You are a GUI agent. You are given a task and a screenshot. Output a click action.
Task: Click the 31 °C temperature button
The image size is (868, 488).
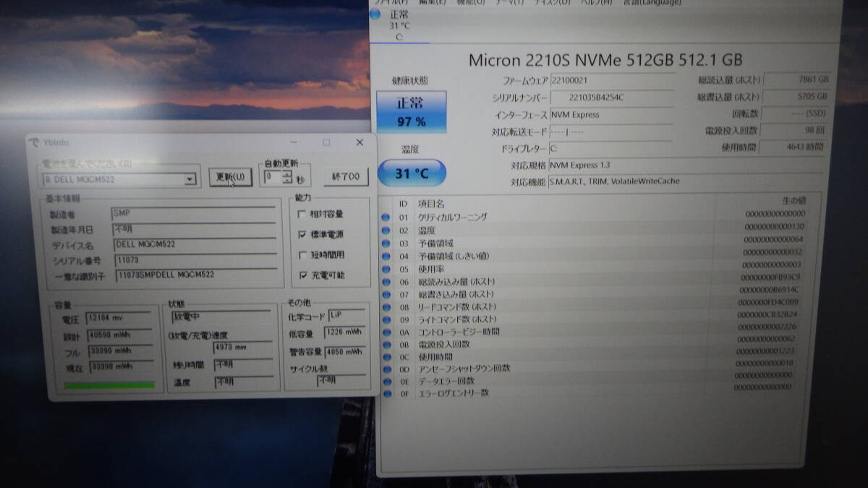click(x=412, y=174)
